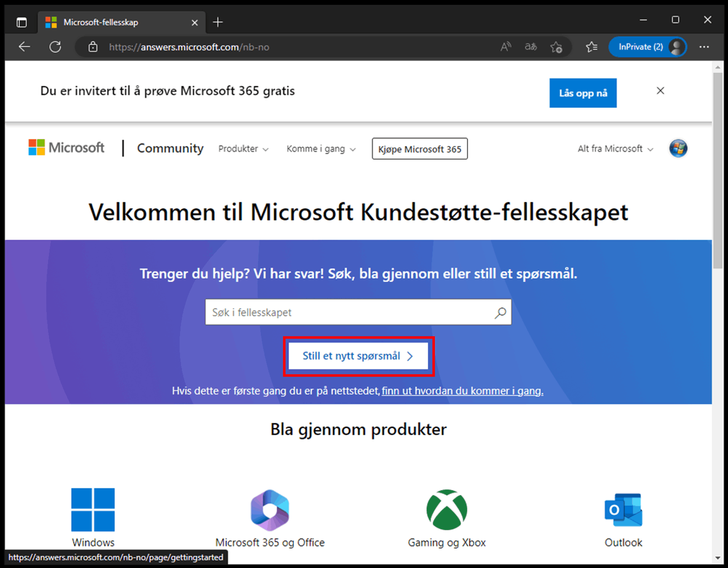The height and width of the screenshot is (568, 728).
Task: Click the page vertical scrollbar thumb
Action: pos(718,170)
